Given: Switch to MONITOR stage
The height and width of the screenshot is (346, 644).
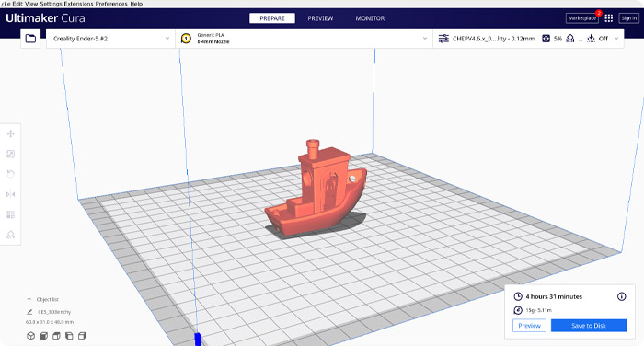Looking at the screenshot, I should click(370, 18).
